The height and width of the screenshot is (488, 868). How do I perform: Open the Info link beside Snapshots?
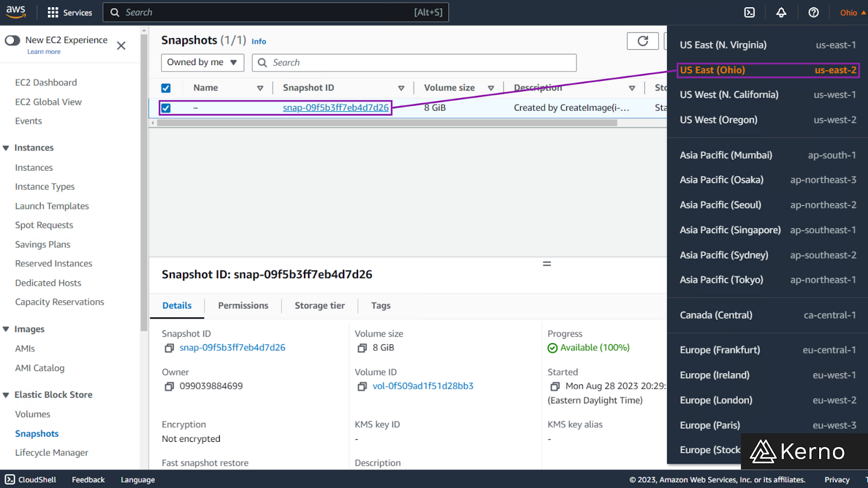[259, 41]
